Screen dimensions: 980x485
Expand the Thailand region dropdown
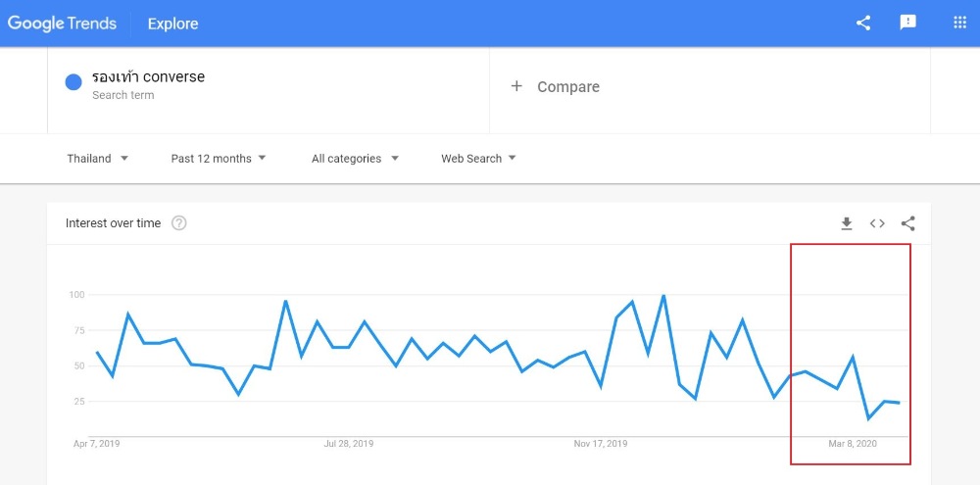point(97,159)
